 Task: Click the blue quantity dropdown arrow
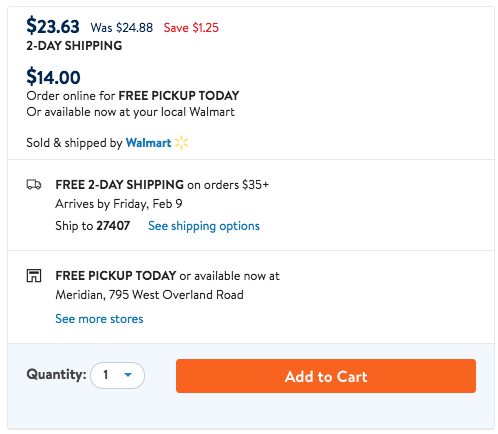point(128,375)
